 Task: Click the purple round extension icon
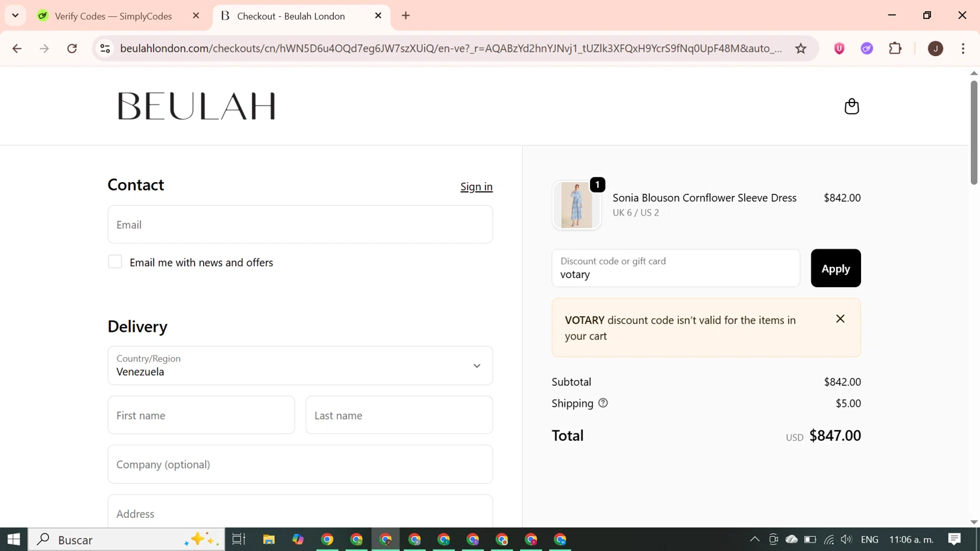point(867,48)
